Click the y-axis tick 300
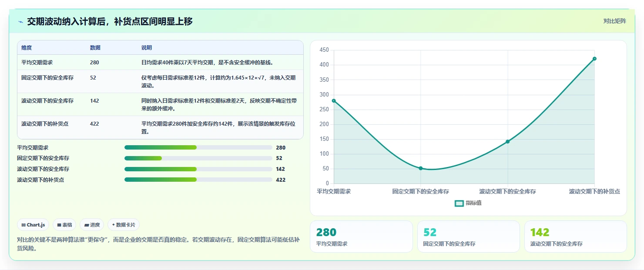Screen dimensions: 644x270 click(x=324, y=94)
